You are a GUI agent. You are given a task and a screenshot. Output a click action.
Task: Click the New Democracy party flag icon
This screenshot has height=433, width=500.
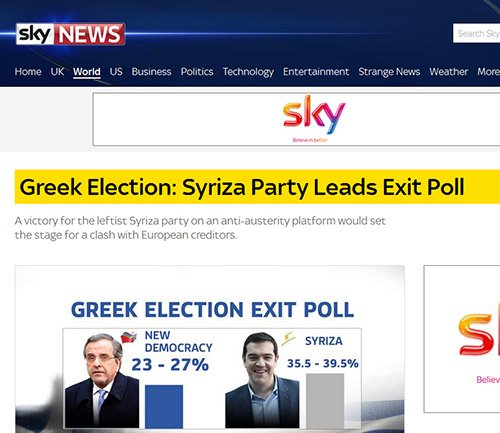click(x=129, y=337)
